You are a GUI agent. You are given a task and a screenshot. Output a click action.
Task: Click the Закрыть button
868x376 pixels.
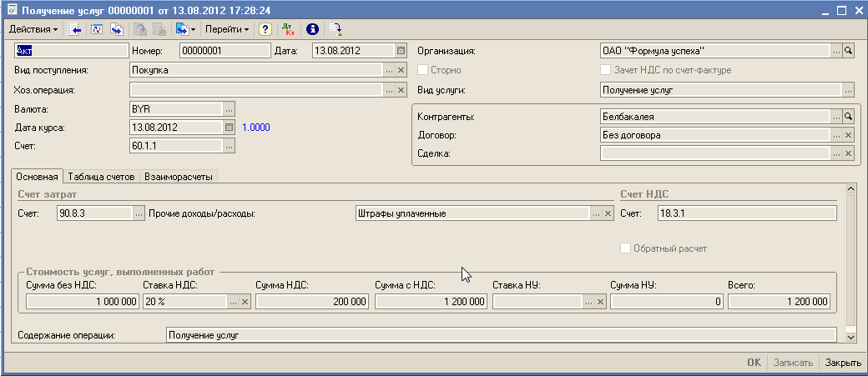(842, 363)
